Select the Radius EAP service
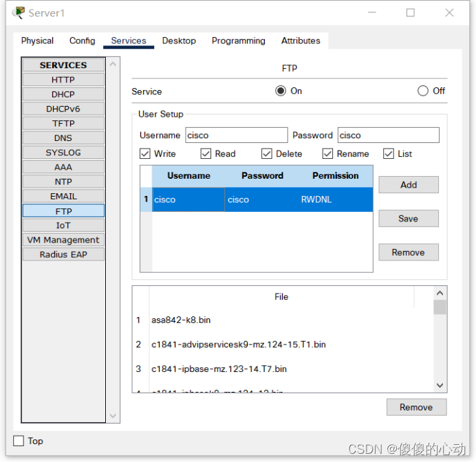Viewport: 476px width, 462px height. 63,254
